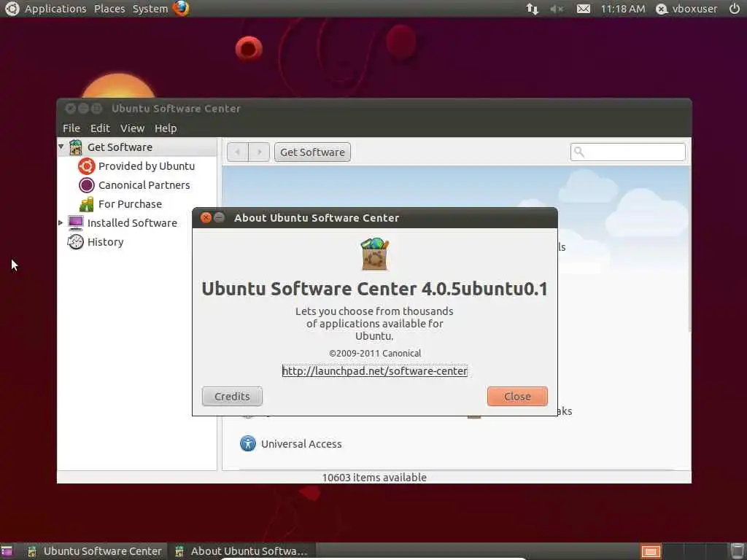
Task: Open the Universal Access category label
Action: 301,444
